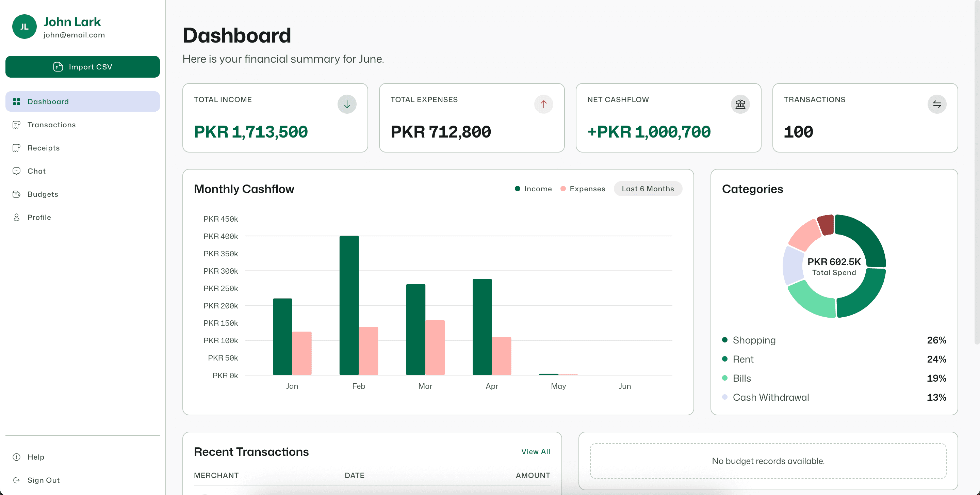980x495 pixels.
Task: Click the April income bar
Action: (482, 327)
